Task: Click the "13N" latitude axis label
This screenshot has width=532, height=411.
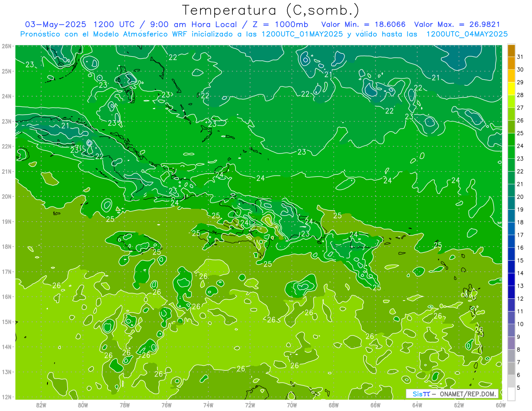Action: [7, 372]
